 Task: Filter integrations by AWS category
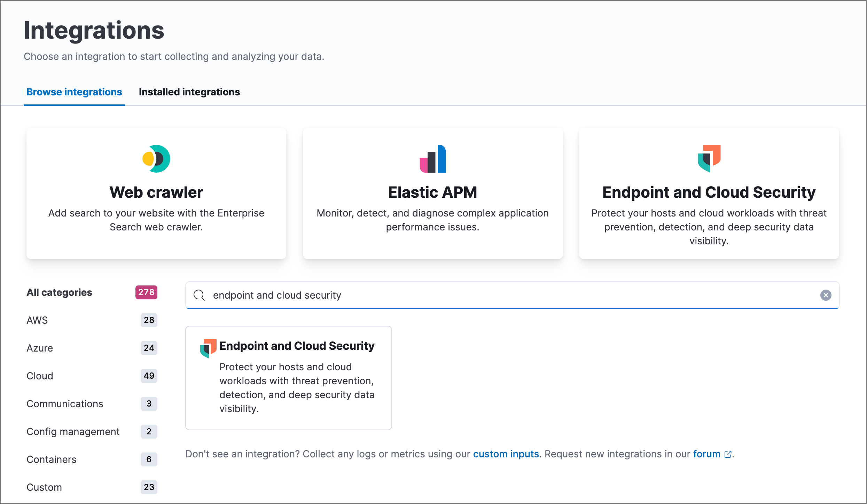click(x=37, y=320)
